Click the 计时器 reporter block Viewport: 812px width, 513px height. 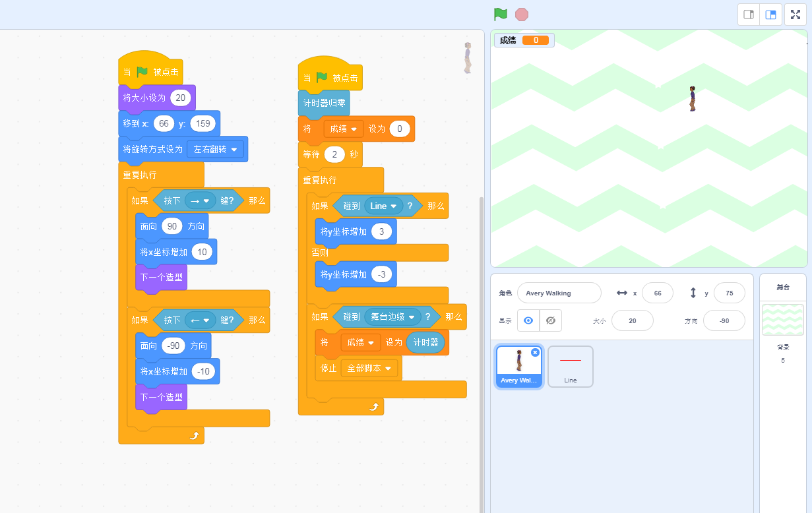(x=425, y=342)
